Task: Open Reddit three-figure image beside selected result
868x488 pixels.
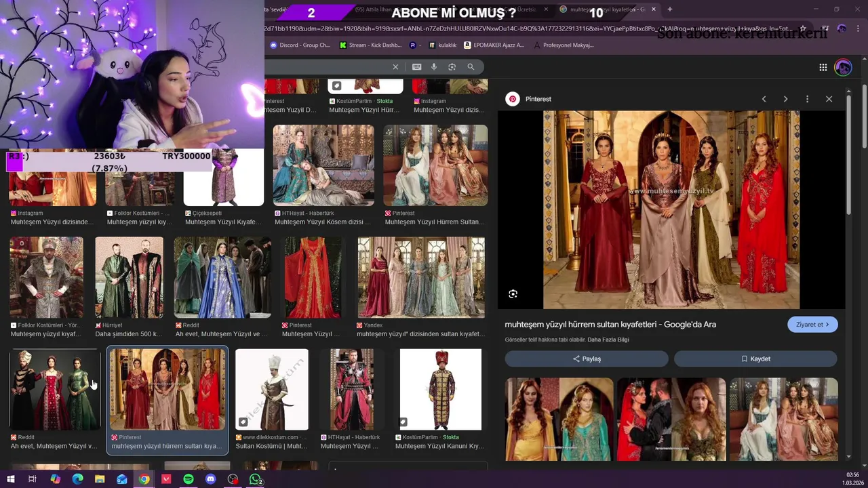Action: 54,390
